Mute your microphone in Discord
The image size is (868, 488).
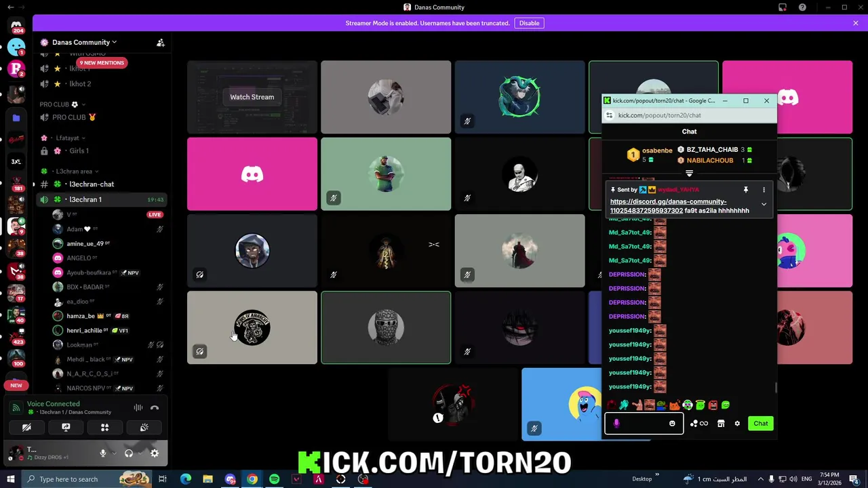point(103,453)
